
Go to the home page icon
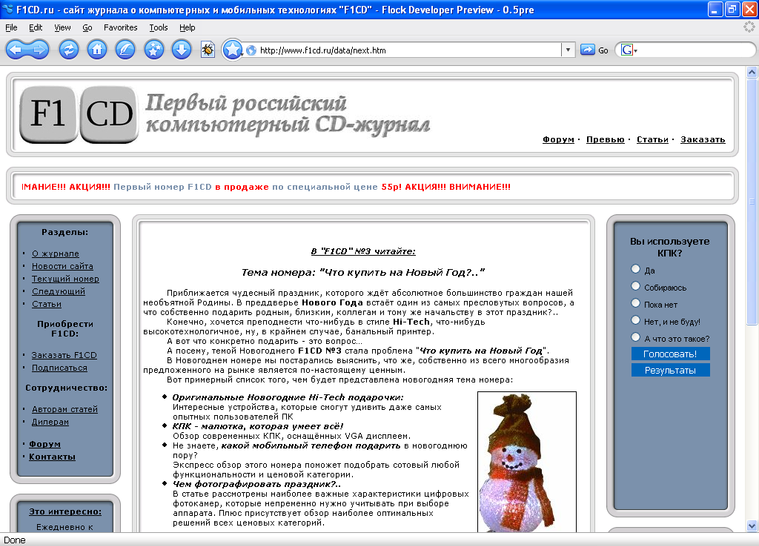(x=97, y=49)
